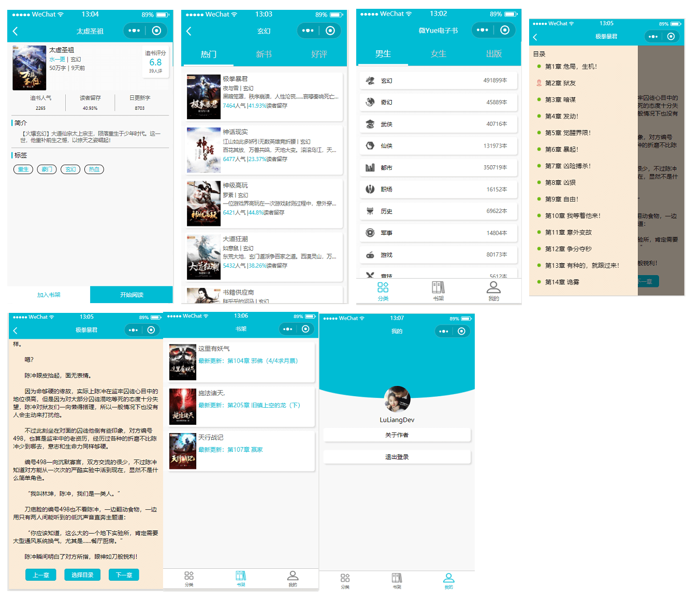700x604 pixels.
Task: Go back from 极拳暴君 chapter list screen
Action: [x=535, y=37]
